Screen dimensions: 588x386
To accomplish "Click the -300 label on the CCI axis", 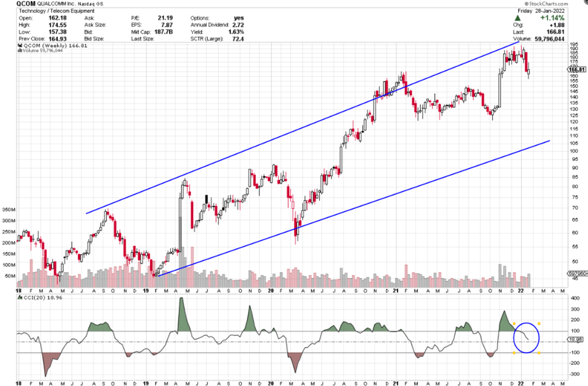I will pyautogui.click(x=575, y=374).
